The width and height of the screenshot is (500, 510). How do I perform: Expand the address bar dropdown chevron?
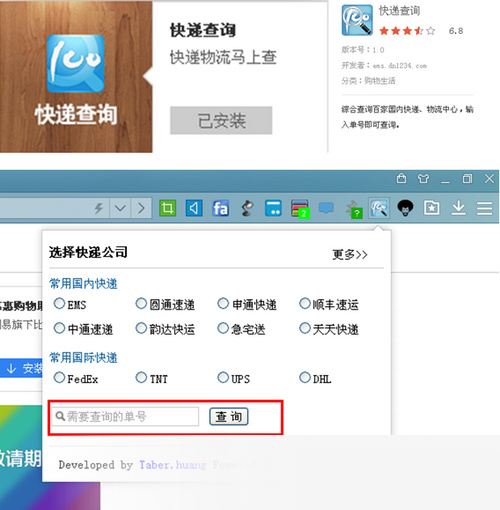click(x=120, y=208)
